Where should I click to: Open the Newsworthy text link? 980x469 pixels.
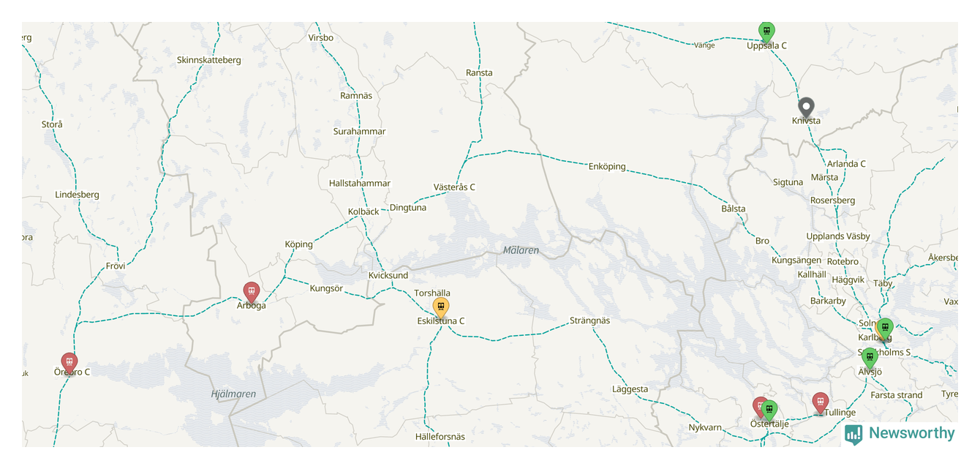tap(911, 433)
